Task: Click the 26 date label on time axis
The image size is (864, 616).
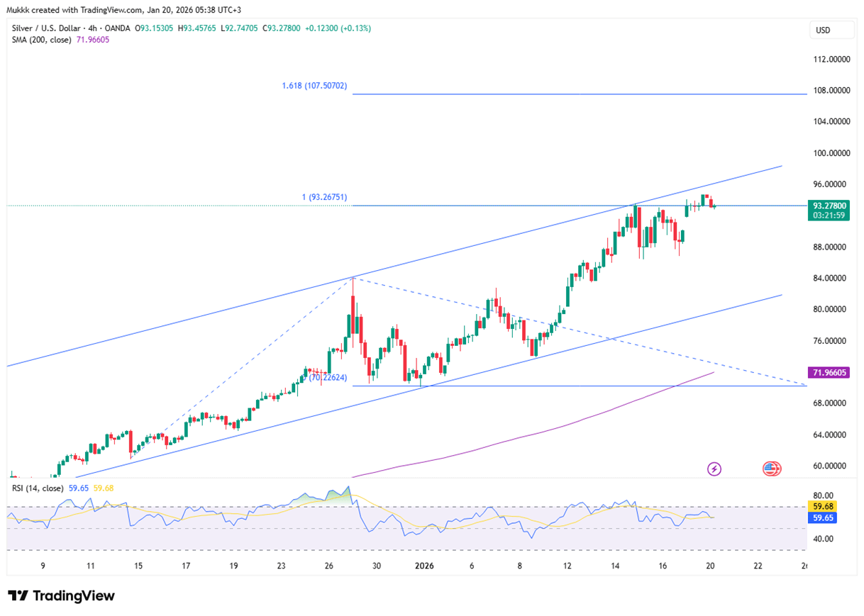Action: (x=328, y=566)
